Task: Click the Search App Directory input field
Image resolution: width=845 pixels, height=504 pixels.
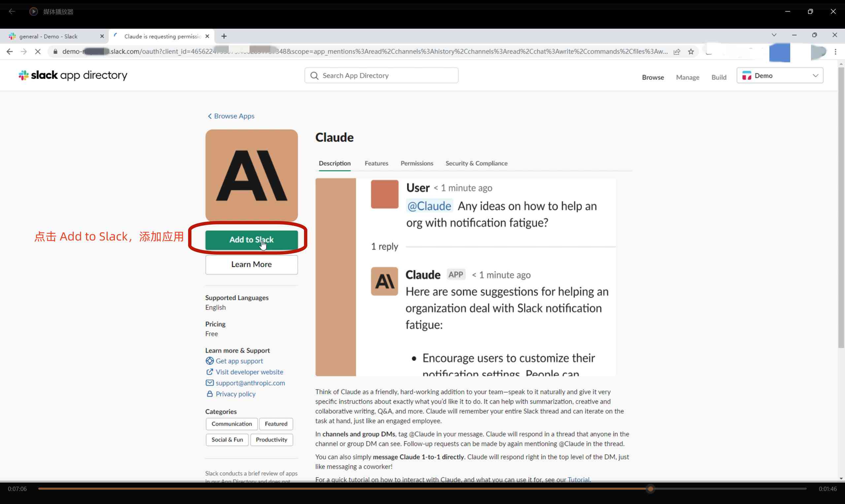Action: coord(382,76)
